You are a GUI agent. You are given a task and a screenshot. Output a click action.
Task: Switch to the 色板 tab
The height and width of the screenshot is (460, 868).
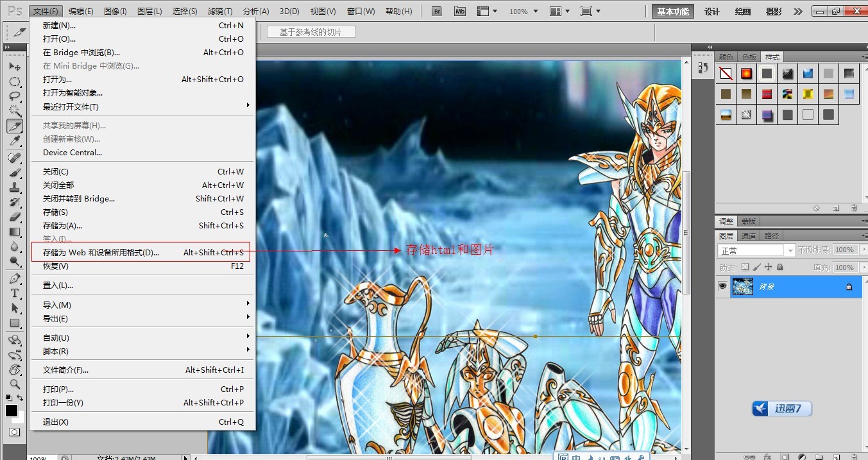click(749, 57)
